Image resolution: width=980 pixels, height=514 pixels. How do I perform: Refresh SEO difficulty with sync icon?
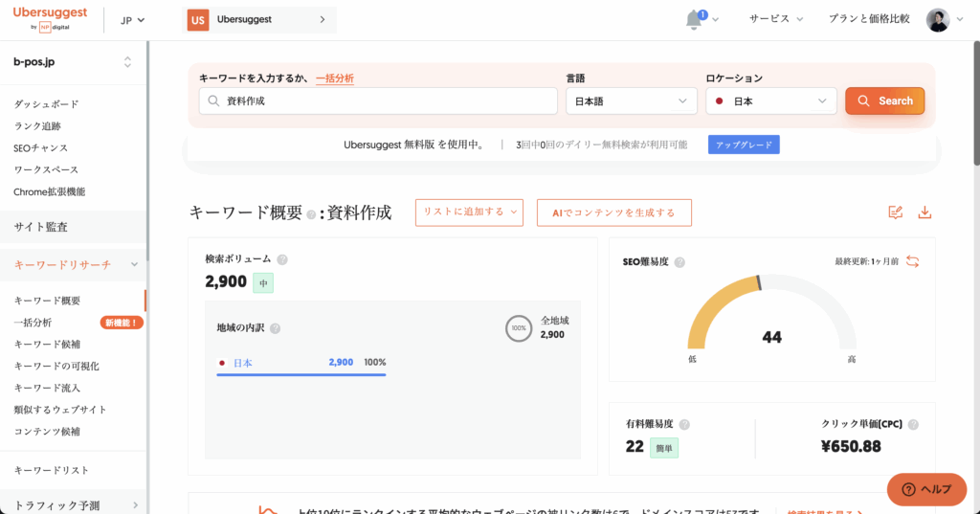[912, 261]
